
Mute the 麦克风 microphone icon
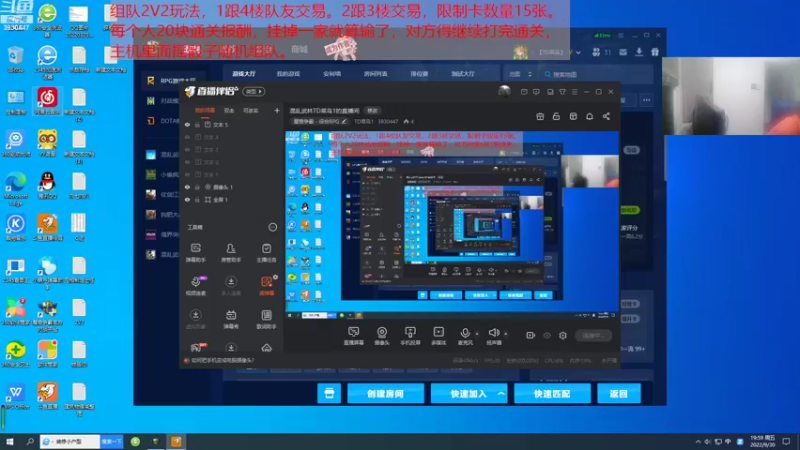(x=465, y=335)
